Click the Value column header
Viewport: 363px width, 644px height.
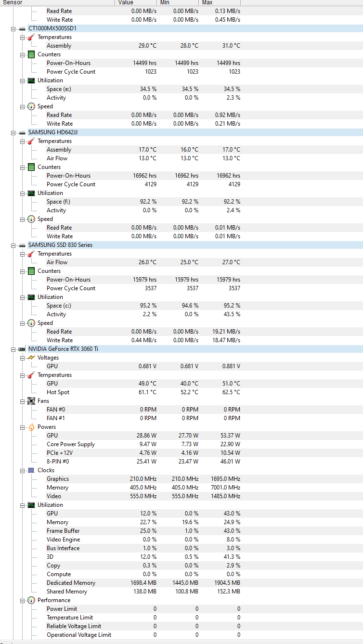[x=137, y=3]
